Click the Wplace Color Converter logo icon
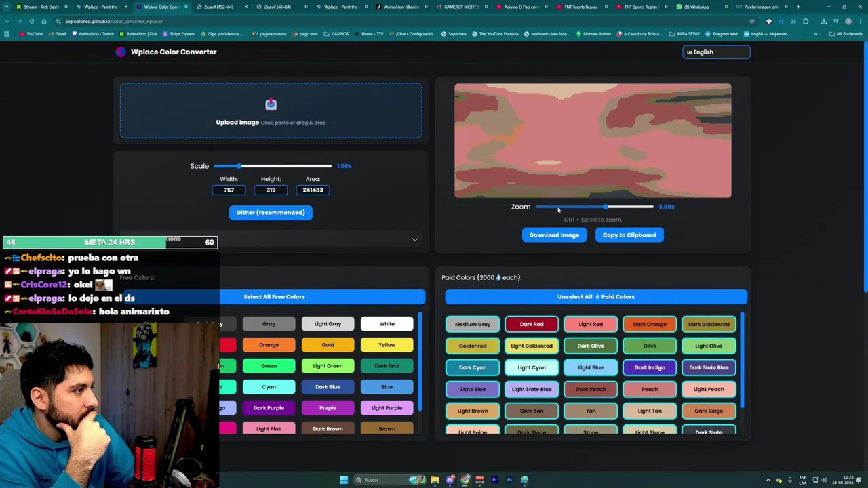The height and width of the screenshot is (488, 868). pos(121,52)
